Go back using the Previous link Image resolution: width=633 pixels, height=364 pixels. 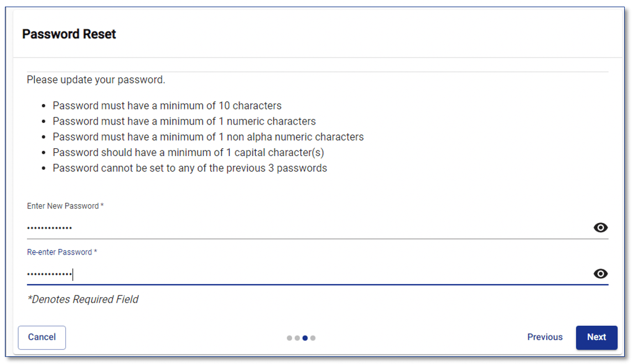tap(544, 337)
